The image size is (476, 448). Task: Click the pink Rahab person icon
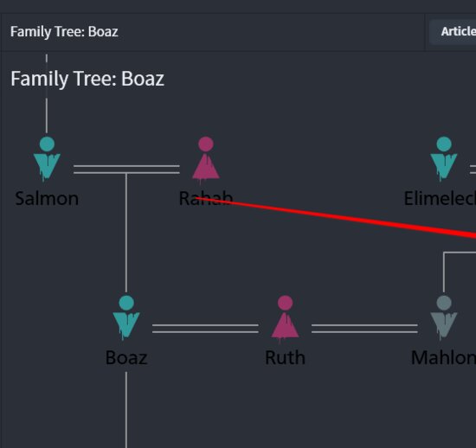(206, 159)
